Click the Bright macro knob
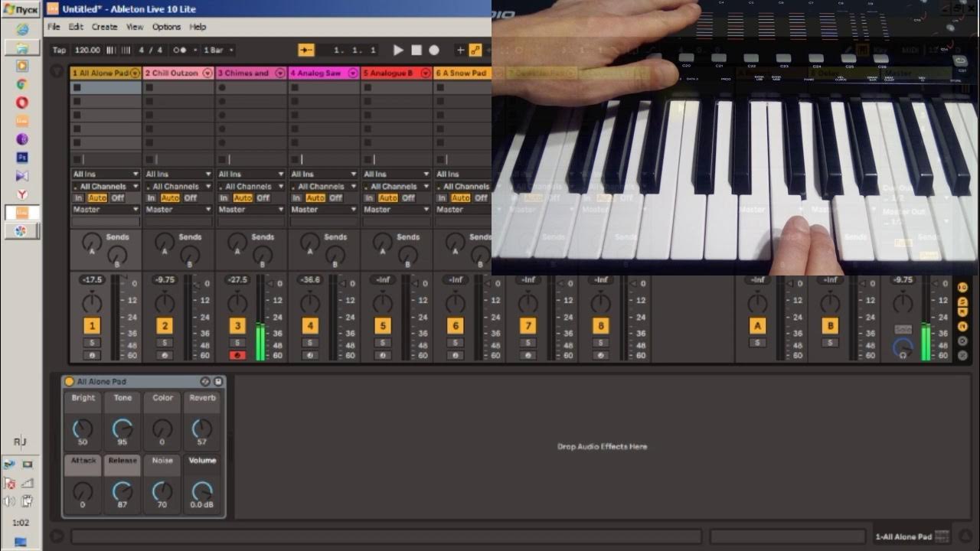 (x=83, y=429)
